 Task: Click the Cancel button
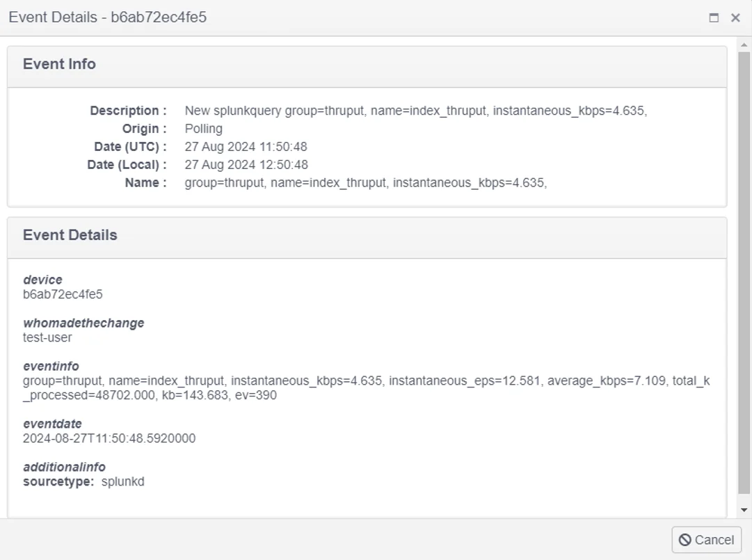[x=707, y=540]
